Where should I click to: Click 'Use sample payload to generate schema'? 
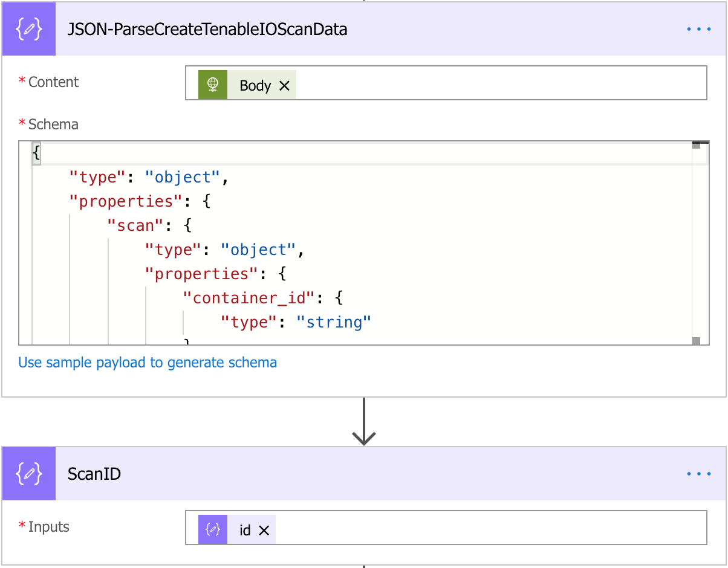[148, 363]
